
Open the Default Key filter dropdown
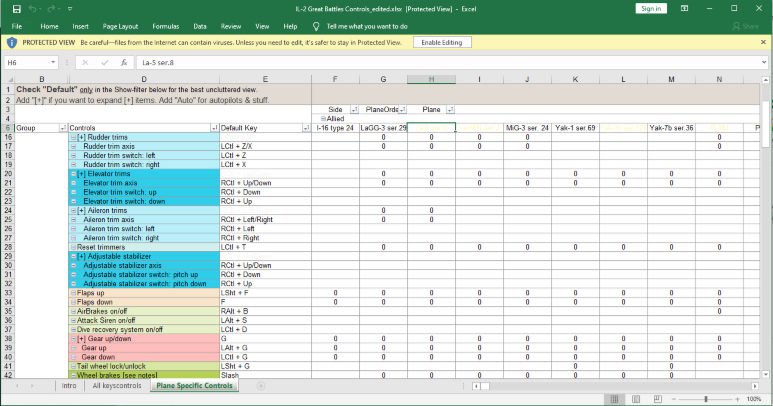pyautogui.click(x=306, y=128)
